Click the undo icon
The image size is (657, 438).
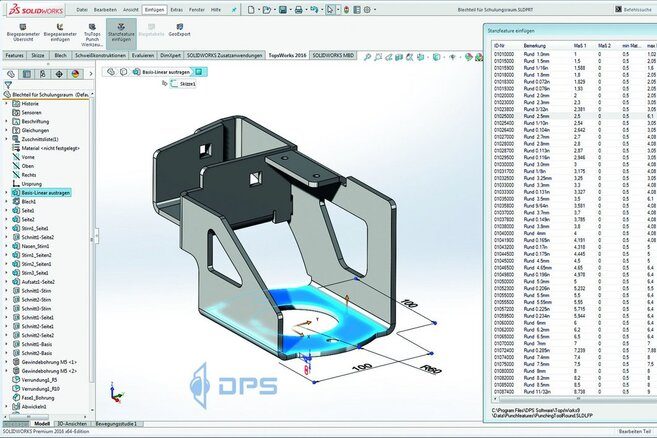314,9
